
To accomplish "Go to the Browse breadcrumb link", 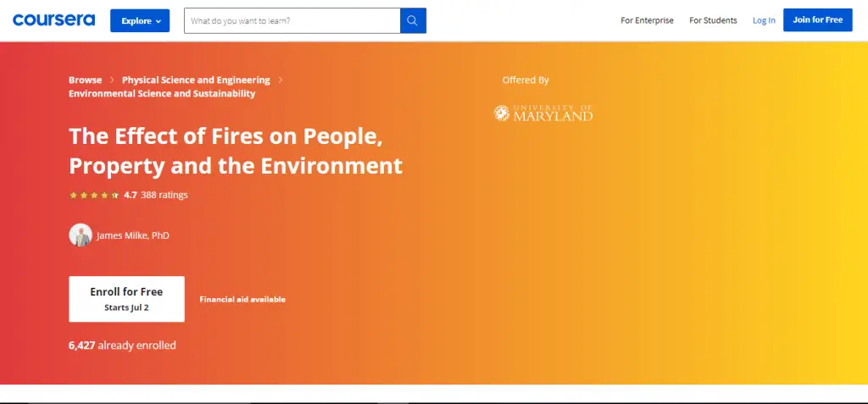I will click(85, 80).
